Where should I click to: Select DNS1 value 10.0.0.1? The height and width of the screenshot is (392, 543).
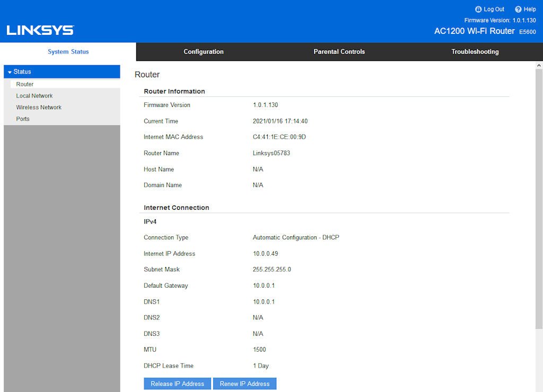click(x=264, y=302)
